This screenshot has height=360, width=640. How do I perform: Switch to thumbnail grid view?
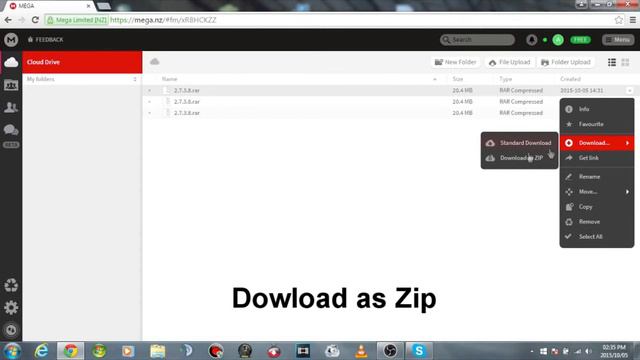625,62
